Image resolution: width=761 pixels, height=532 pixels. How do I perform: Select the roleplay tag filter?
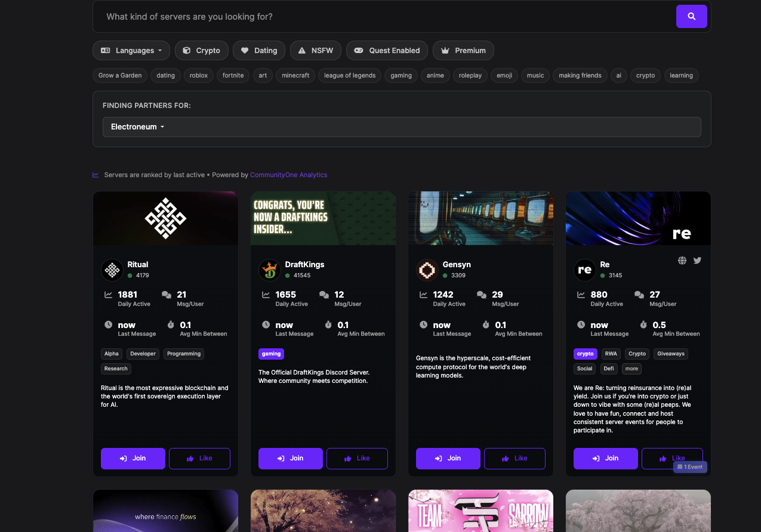[x=470, y=75]
